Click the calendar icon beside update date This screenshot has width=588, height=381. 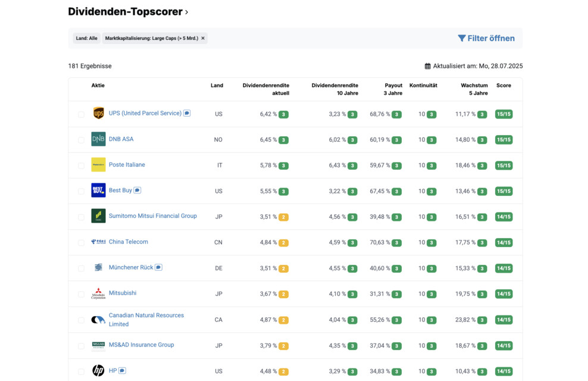[x=427, y=66]
